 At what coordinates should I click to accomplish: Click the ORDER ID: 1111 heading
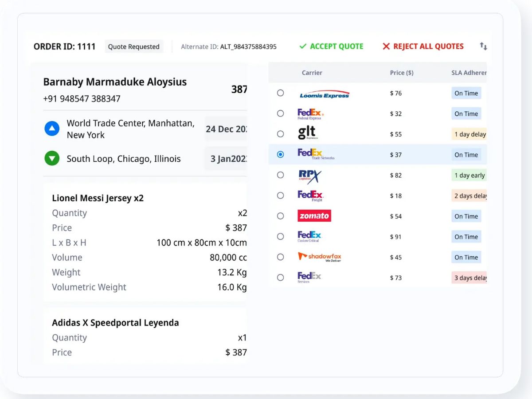click(65, 47)
